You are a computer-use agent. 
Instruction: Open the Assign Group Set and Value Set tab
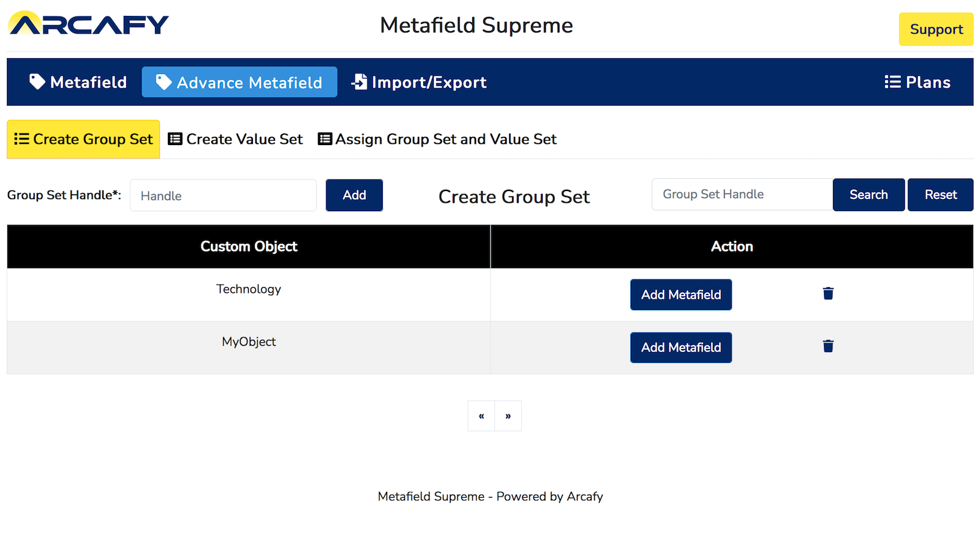[437, 139]
